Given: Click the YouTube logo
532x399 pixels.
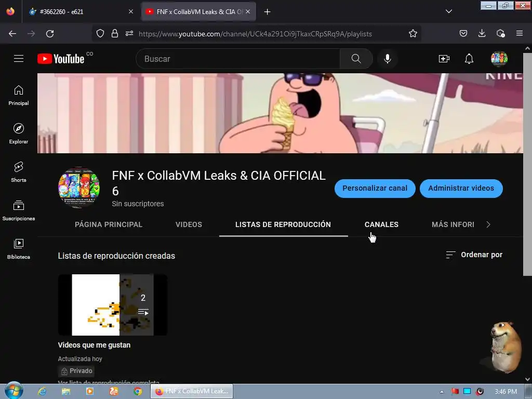Looking at the screenshot, I should coord(61,59).
